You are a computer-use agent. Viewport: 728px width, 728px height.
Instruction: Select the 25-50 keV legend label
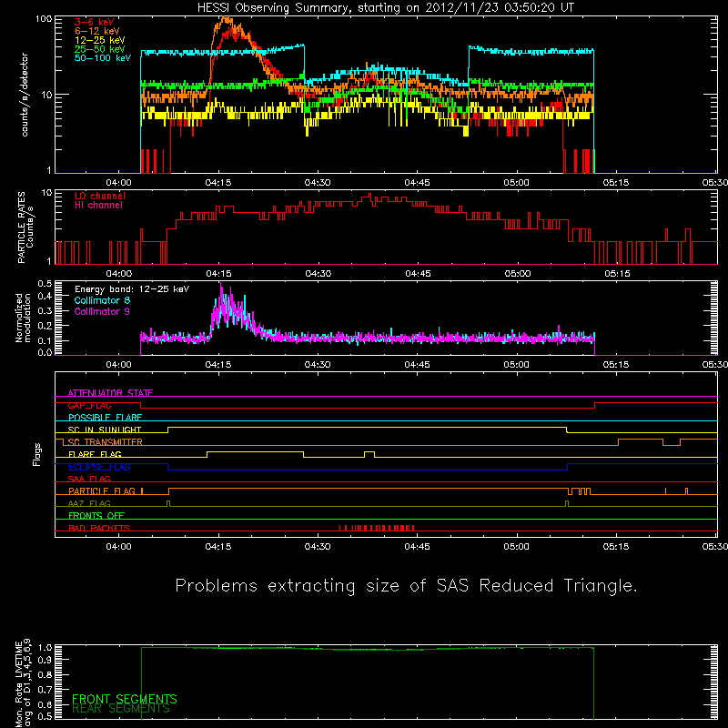[x=100, y=49]
